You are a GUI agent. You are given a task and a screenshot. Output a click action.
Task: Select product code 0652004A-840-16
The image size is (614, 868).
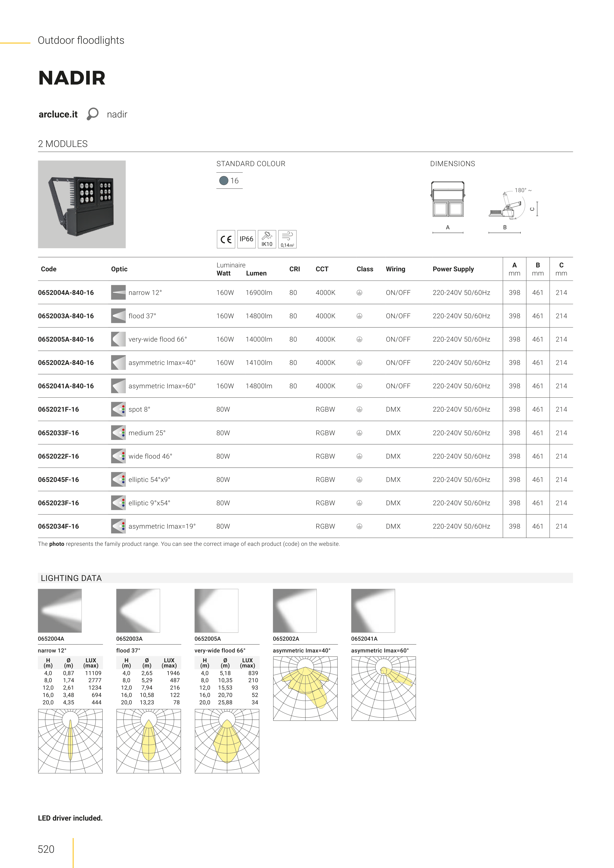coord(66,293)
